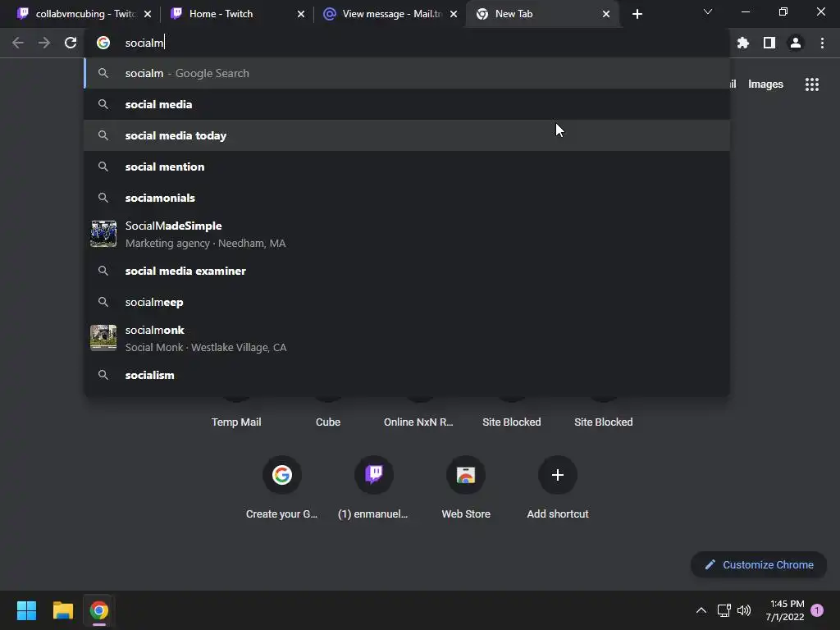Viewport: 840px width, 630px height.
Task: Open a new tab with the plus button
Action: 637,14
